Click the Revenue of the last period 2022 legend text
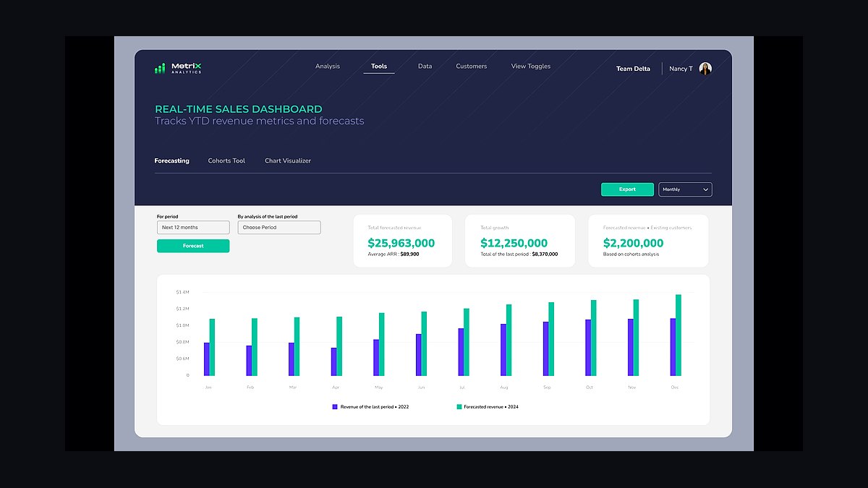Viewport: 868px width, 488px height. (375, 407)
